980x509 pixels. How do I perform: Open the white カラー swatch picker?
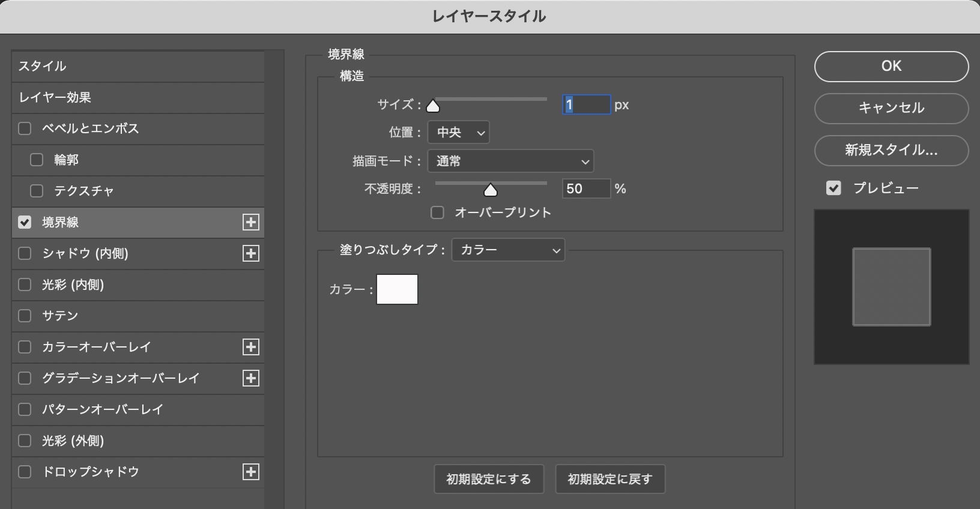click(397, 289)
